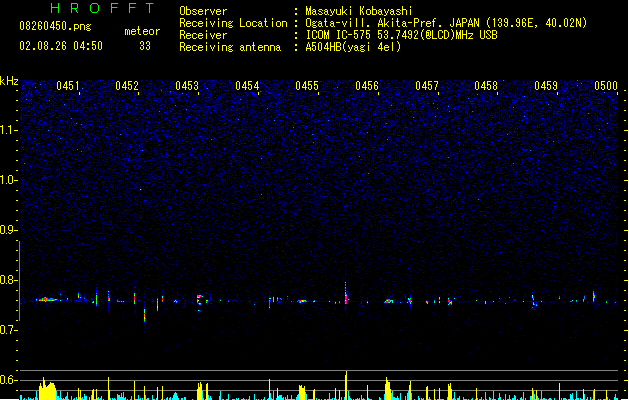Click the Receiving antenna label
This screenshot has height=400, width=629.
pos(230,47)
